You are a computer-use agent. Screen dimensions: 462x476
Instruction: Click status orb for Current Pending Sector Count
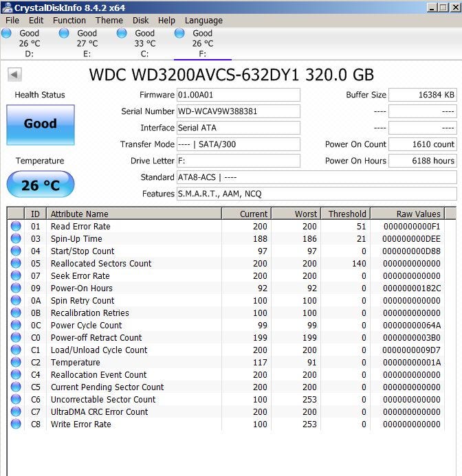tap(16, 387)
